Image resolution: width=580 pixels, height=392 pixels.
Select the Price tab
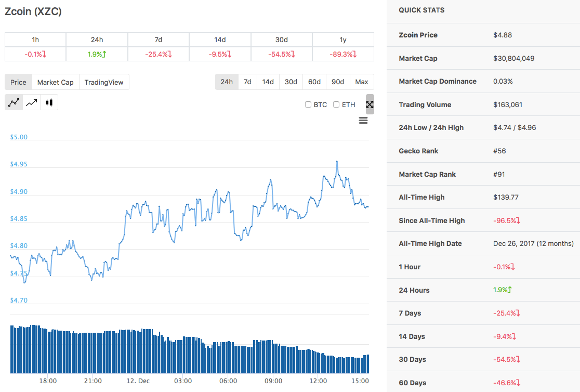18,82
